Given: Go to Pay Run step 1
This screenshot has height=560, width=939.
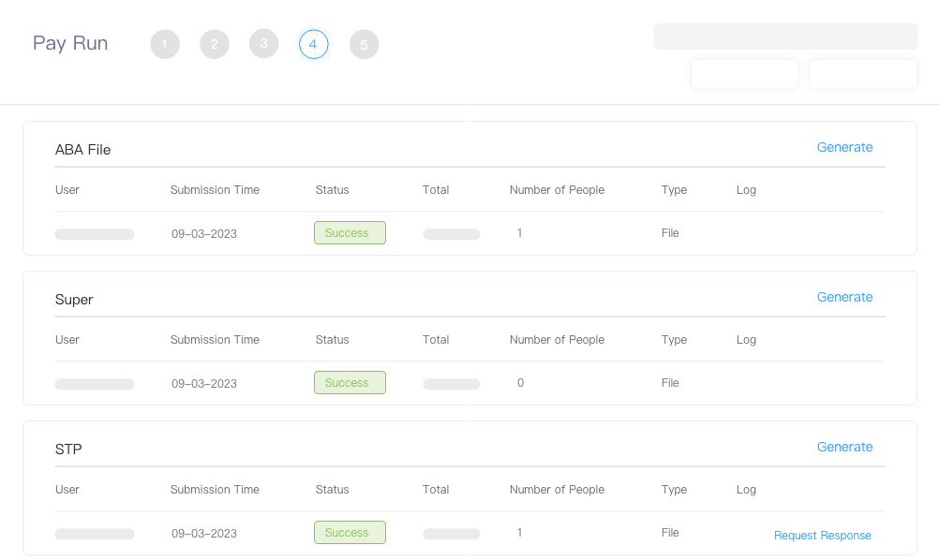Looking at the screenshot, I should tap(165, 44).
